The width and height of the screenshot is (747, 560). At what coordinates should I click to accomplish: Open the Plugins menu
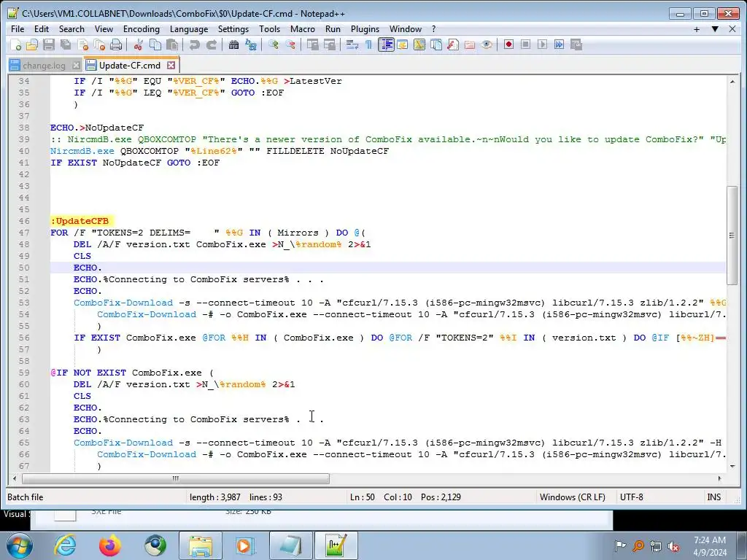coord(365,29)
